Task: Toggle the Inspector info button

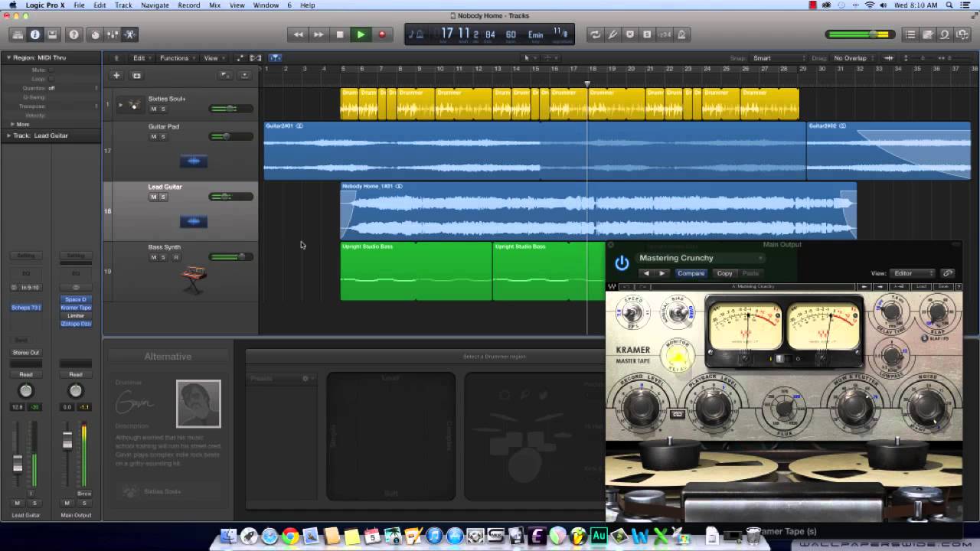Action: [x=34, y=34]
